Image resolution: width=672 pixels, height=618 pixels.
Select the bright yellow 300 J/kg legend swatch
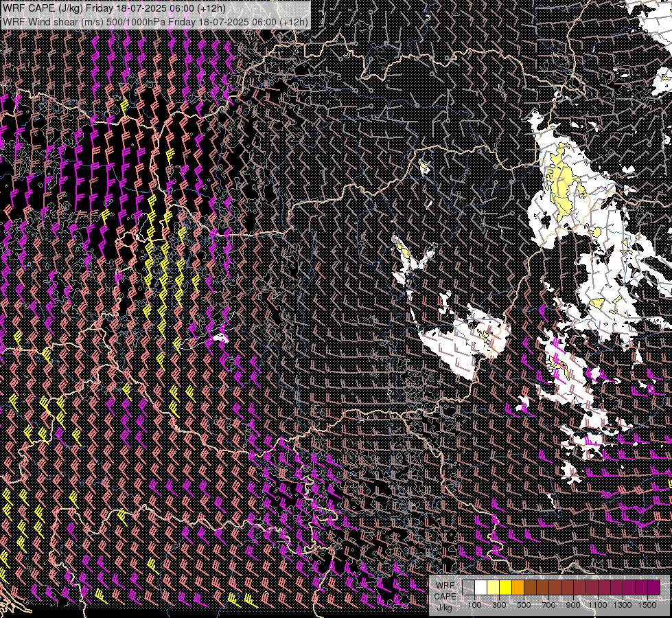click(x=505, y=588)
